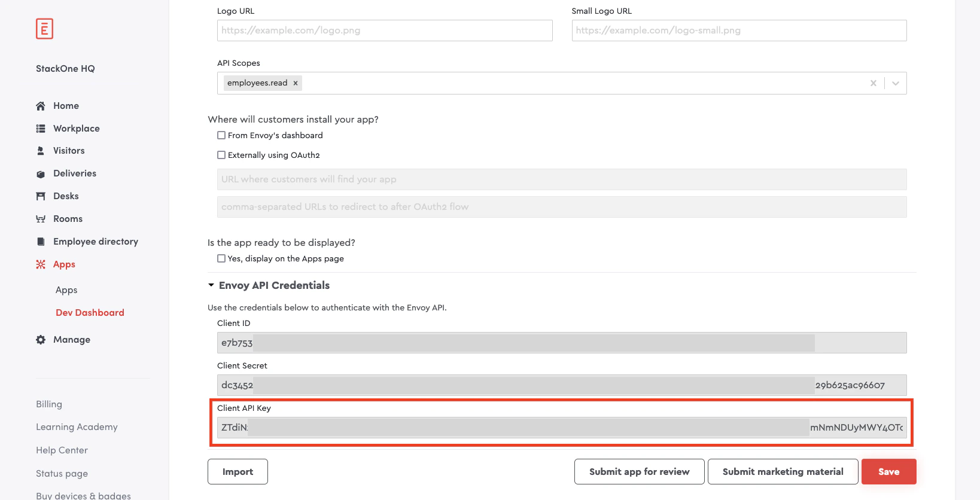980x500 pixels.
Task: Click Submit marketing material button
Action: 783,471
